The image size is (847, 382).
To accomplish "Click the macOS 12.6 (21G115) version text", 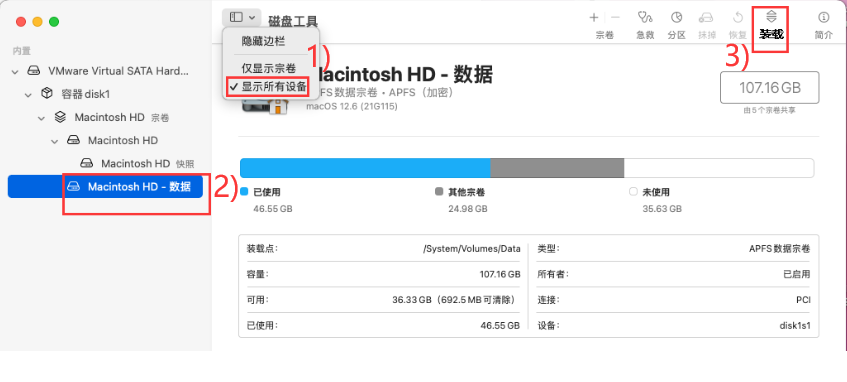I will [352, 107].
